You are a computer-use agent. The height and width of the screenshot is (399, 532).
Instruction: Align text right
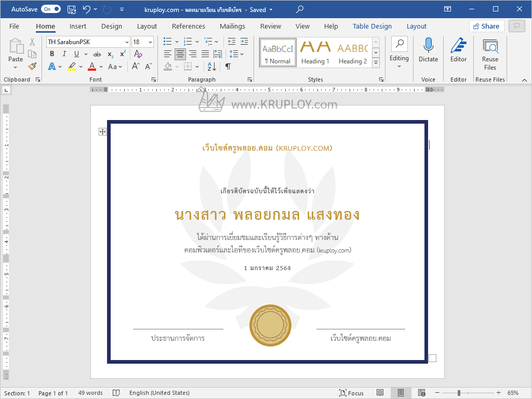pos(193,54)
